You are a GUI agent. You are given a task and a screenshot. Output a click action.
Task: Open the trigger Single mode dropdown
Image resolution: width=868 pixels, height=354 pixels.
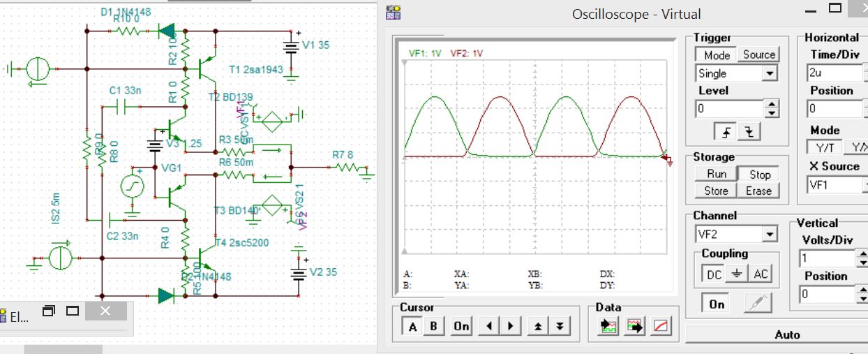pos(770,73)
